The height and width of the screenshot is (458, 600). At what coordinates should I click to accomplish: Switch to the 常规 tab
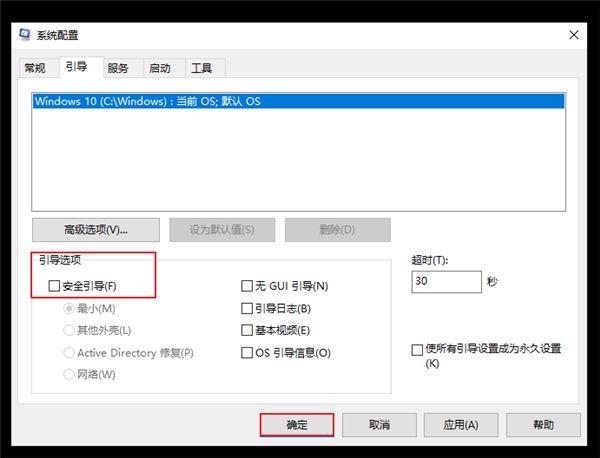pyautogui.click(x=35, y=68)
